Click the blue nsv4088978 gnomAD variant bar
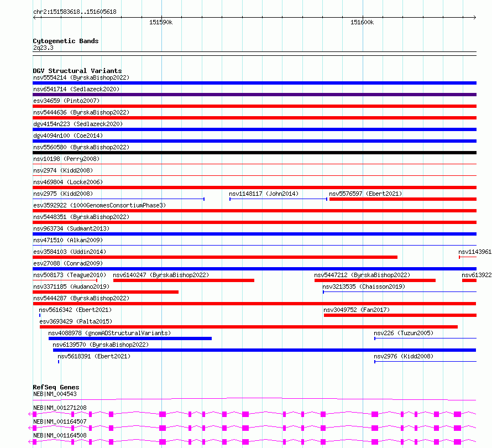 coord(130,338)
